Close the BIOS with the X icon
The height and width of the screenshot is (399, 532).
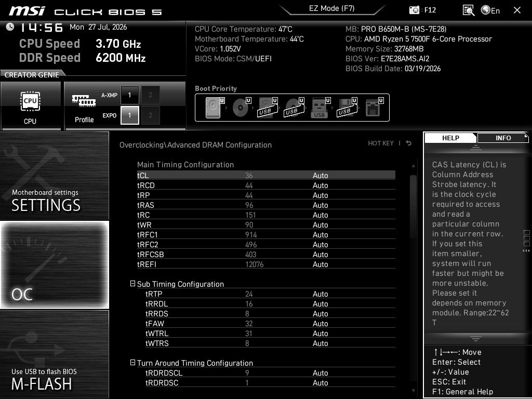(x=517, y=10)
